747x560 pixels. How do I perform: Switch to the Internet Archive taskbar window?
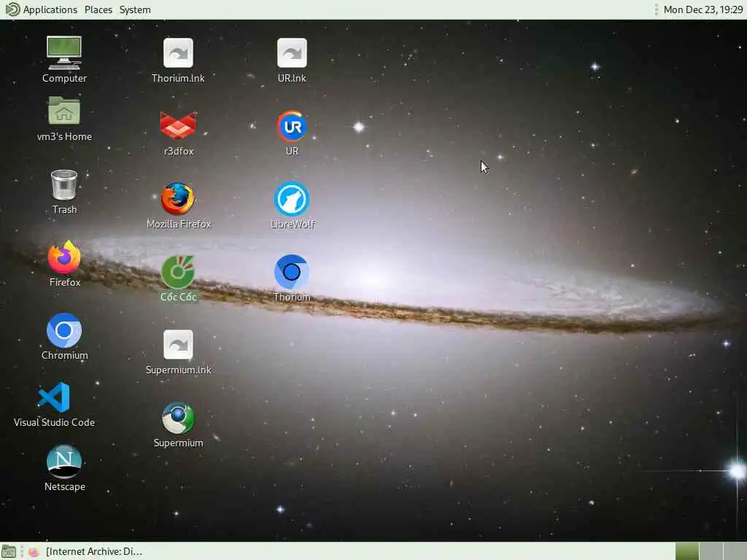pyautogui.click(x=85, y=551)
